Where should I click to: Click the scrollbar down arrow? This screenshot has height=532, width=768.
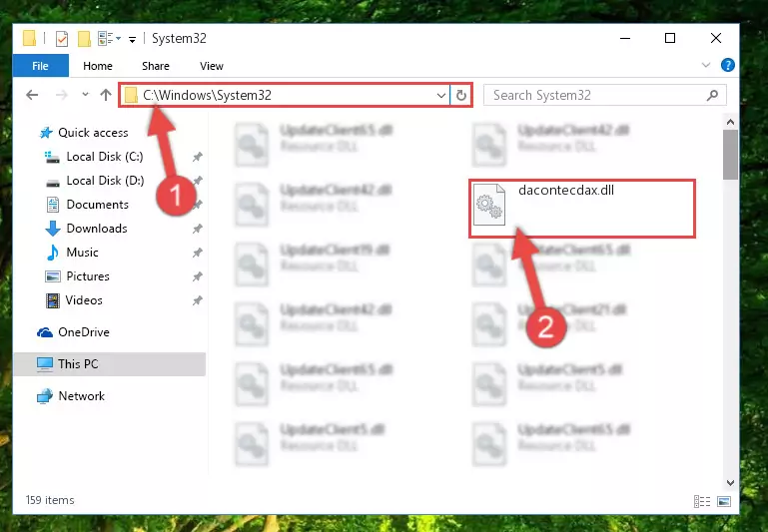pos(730,483)
